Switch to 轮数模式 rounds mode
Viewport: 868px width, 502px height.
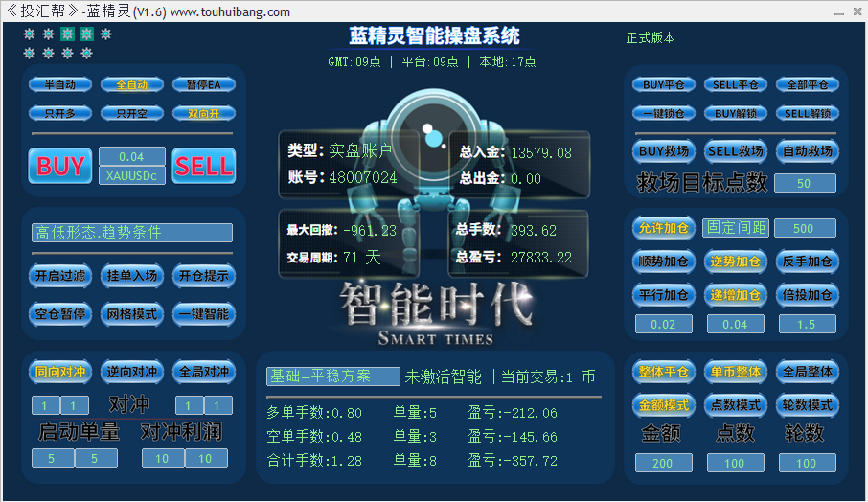pyautogui.click(x=807, y=405)
